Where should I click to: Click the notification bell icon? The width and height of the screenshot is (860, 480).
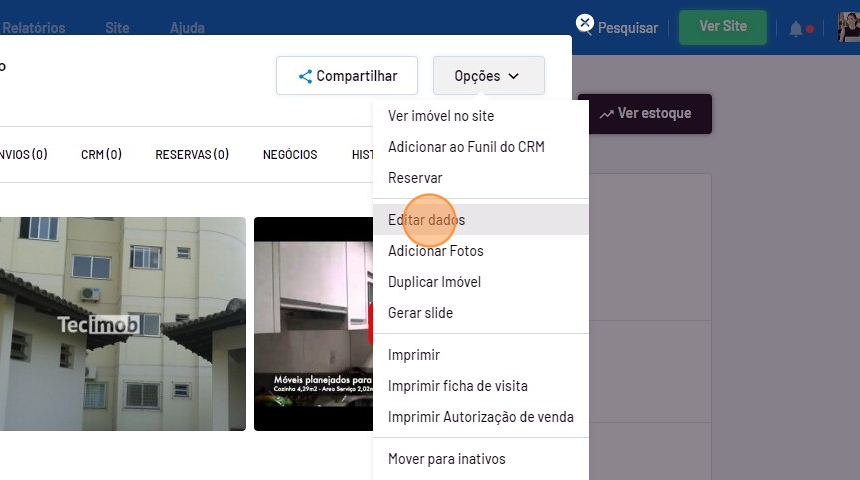click(x=796, y=29)
